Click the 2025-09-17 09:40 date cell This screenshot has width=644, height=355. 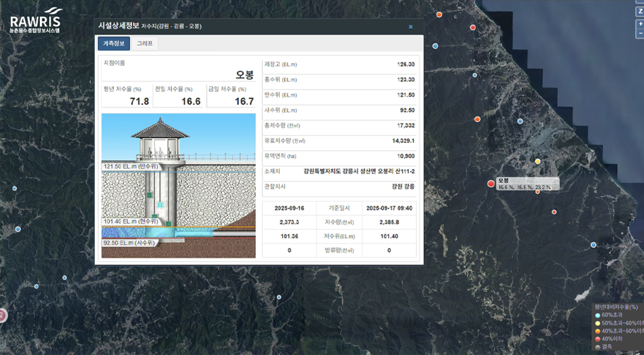(389, 208)
